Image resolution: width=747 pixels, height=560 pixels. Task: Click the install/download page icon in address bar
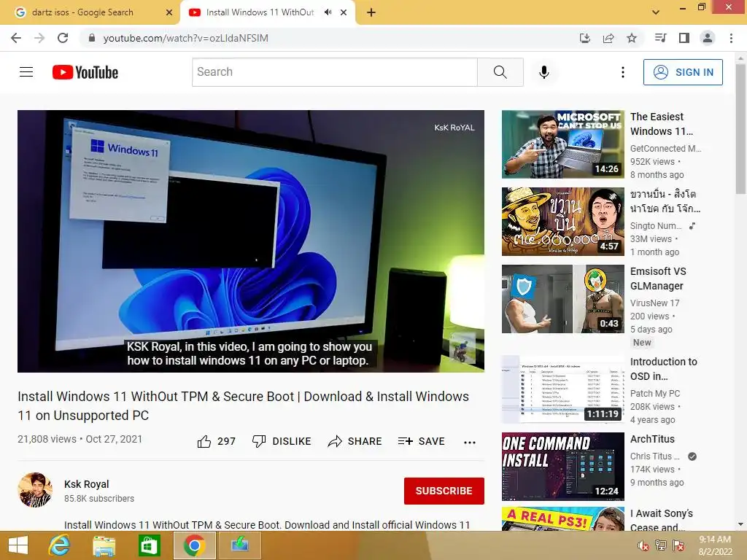click(585, 38)
